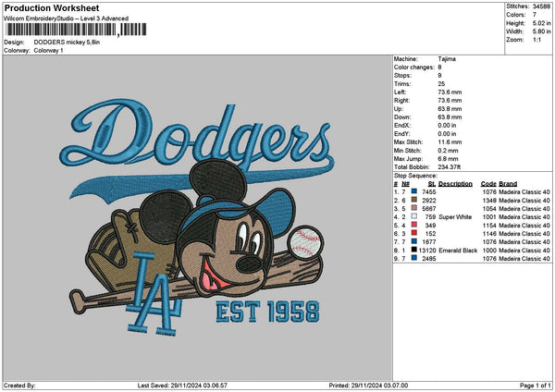This screenshot has width=555, height=392.
Task: Click the Stop Sequence heading
Action: click(x=415, y=176)
